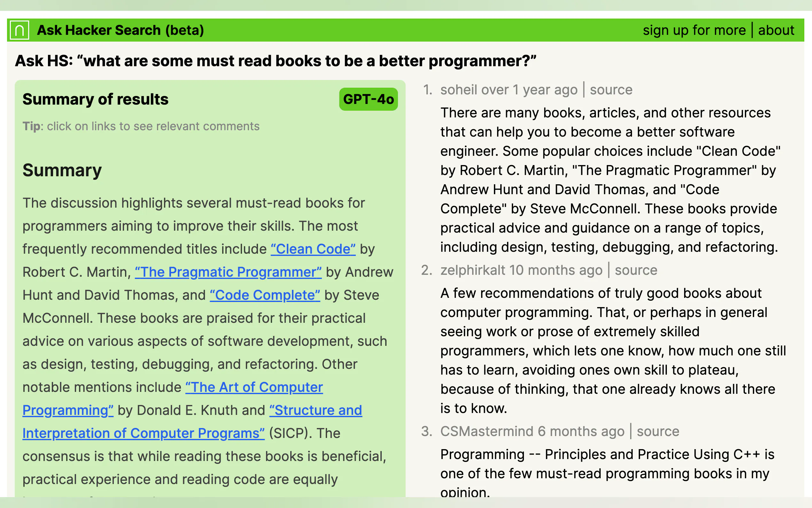Viewport: 812px width, 508px height.
Task: Click the "Code Complete" link
Action: 265,295
